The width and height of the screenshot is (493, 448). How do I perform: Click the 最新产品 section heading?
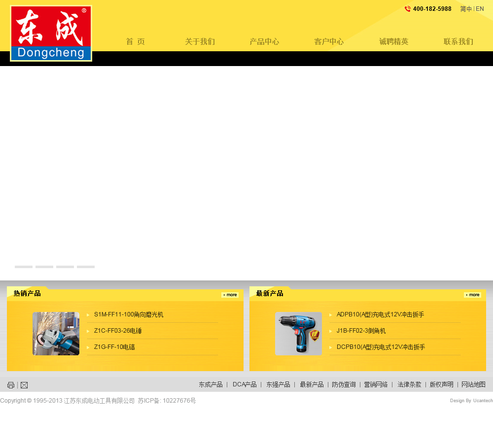coord(270,293)
